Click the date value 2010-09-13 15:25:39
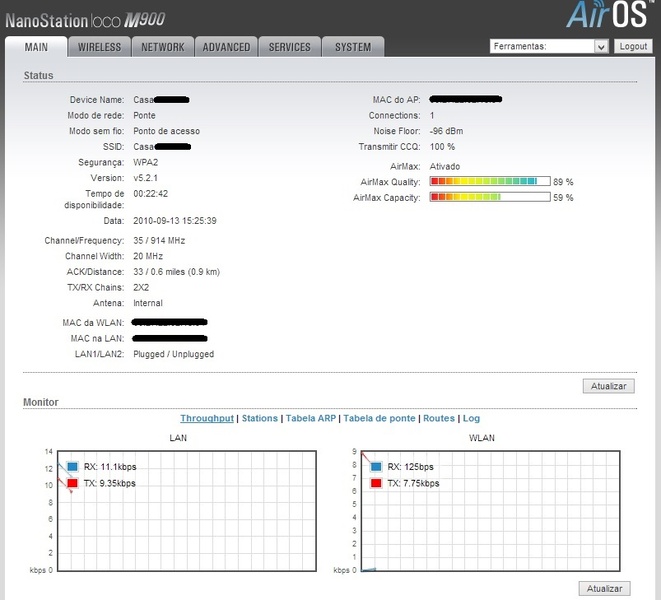The height and width of the screenshot is (600, 661). (175, 221)
